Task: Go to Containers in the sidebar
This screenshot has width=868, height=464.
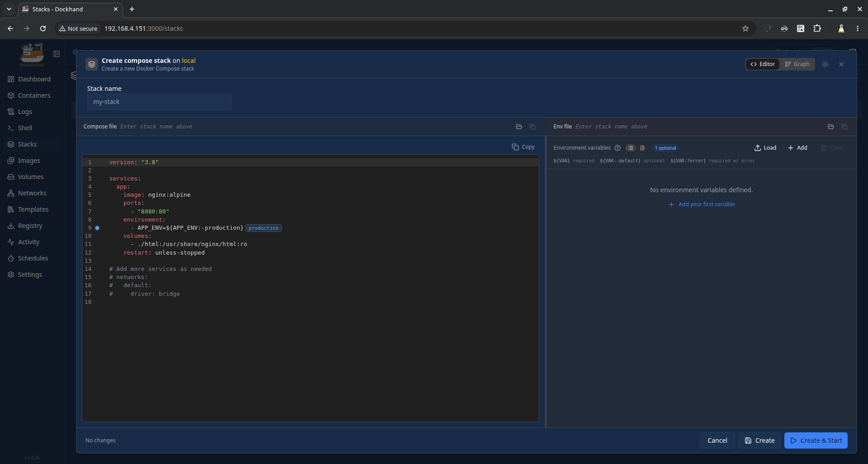Action: (29, 95)
